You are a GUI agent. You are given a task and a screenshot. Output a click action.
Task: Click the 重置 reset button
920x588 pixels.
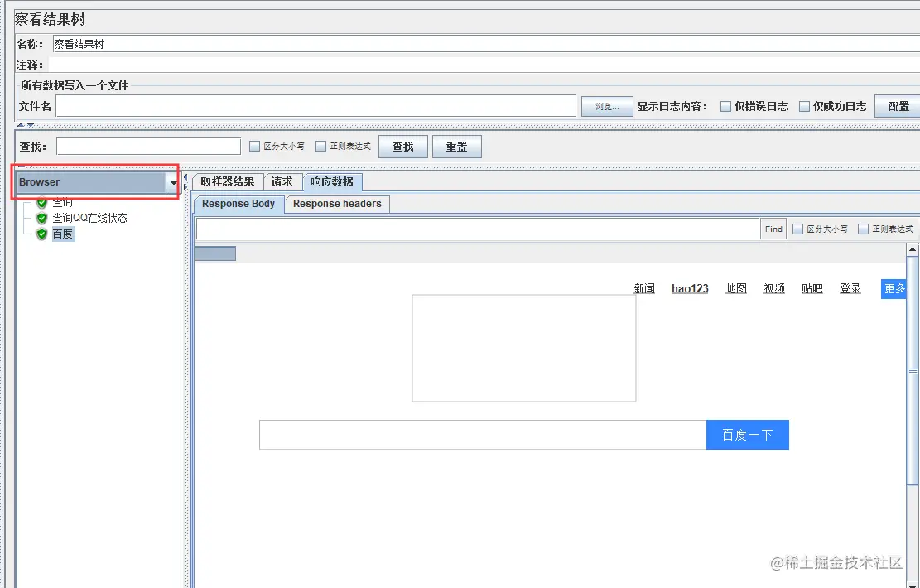pos(456,146)
